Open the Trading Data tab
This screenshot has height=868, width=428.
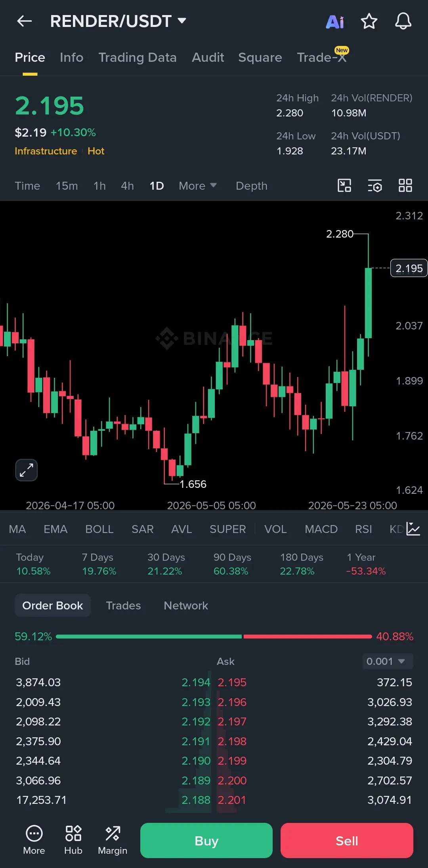[x=138, y=57]
